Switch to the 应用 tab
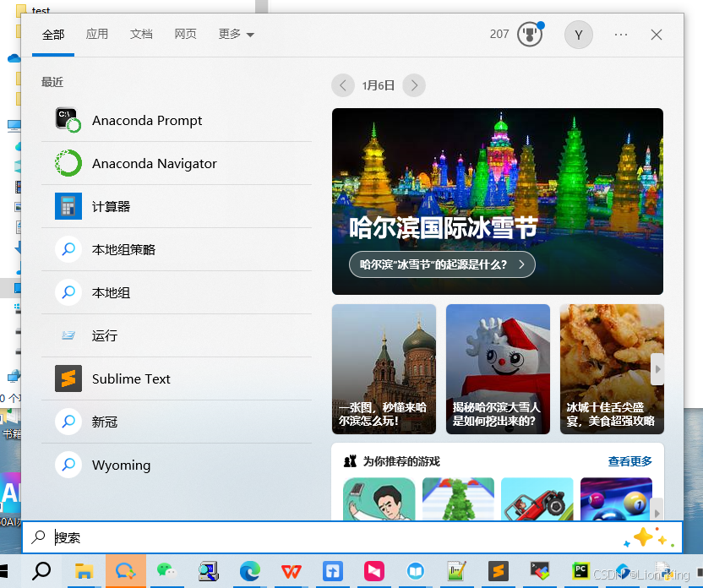The width and height of the screenshot is (703, 588). (x=97, y=35)
